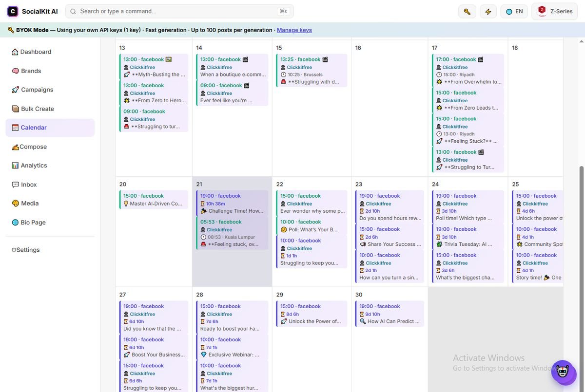Open the 23rd 'How can you turn a sin' post
The width and height of the screenshot is (585, 392).
(390, 266)
